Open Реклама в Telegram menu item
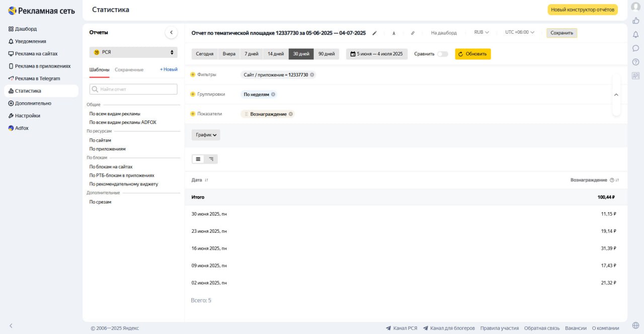 pyautogui.click(x=37, y=79)
